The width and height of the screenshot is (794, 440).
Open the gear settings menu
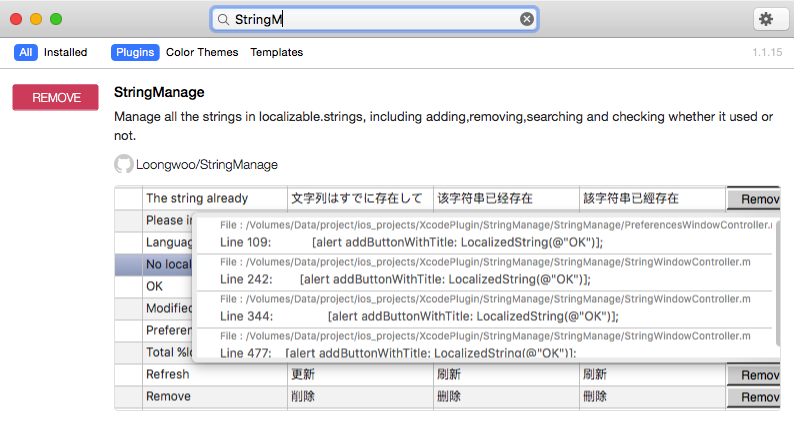coord(765,19)
